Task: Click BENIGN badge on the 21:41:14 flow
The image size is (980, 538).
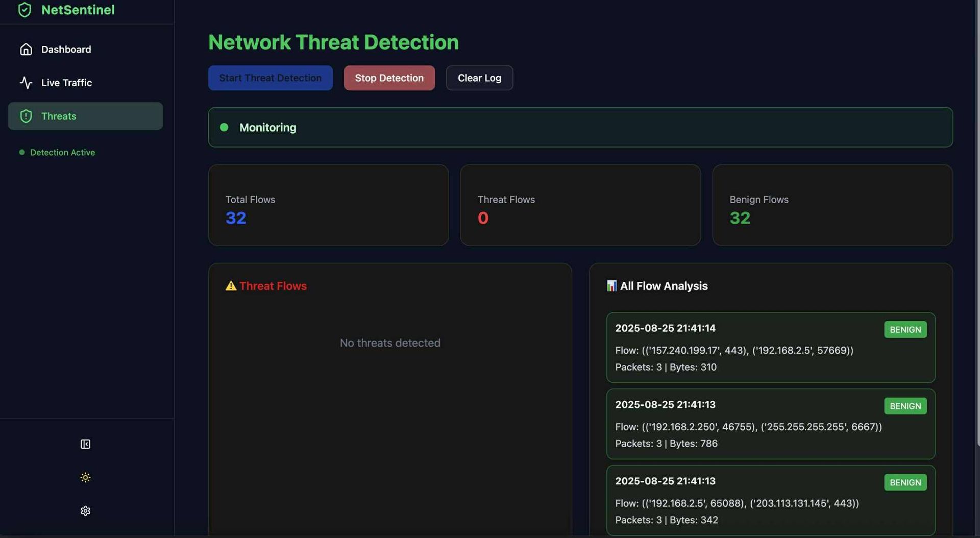Action: [905, 330]
